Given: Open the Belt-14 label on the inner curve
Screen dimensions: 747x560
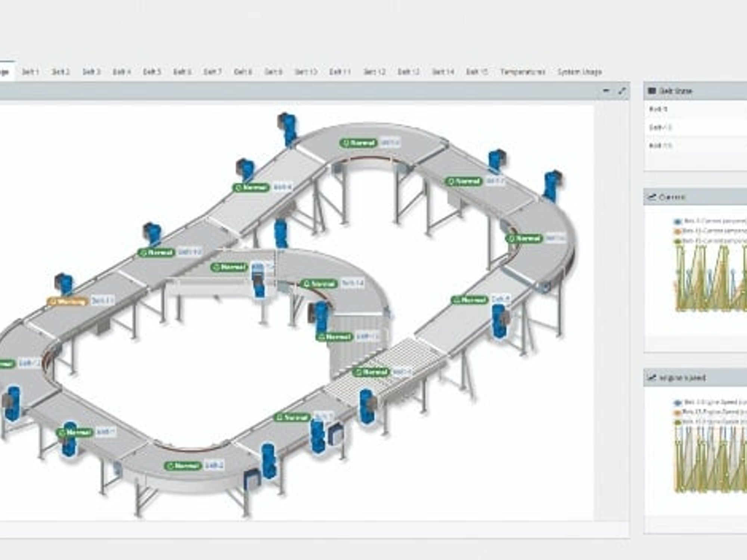Looking at the screenshot, I should [353, 283].
